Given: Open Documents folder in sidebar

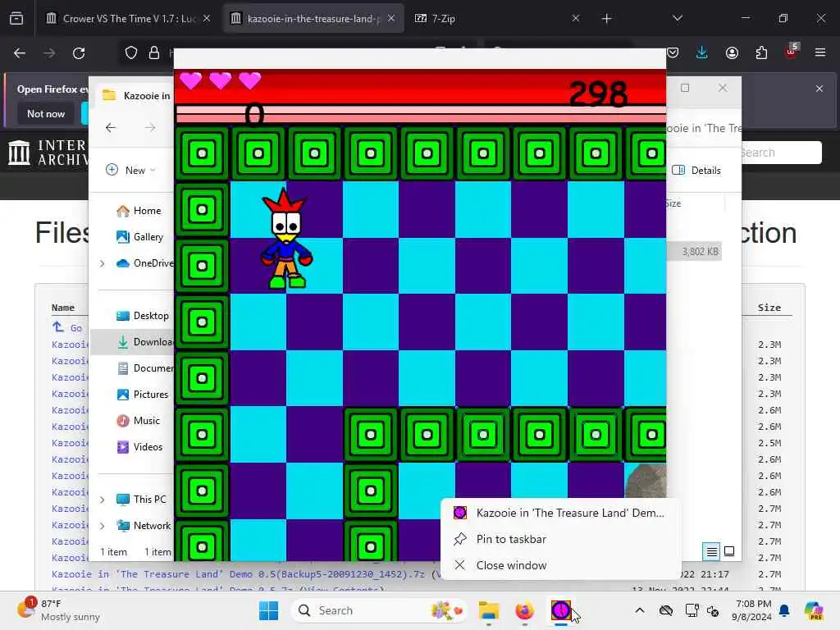Looking at the screenshot, I should click(x=144, y=368).
